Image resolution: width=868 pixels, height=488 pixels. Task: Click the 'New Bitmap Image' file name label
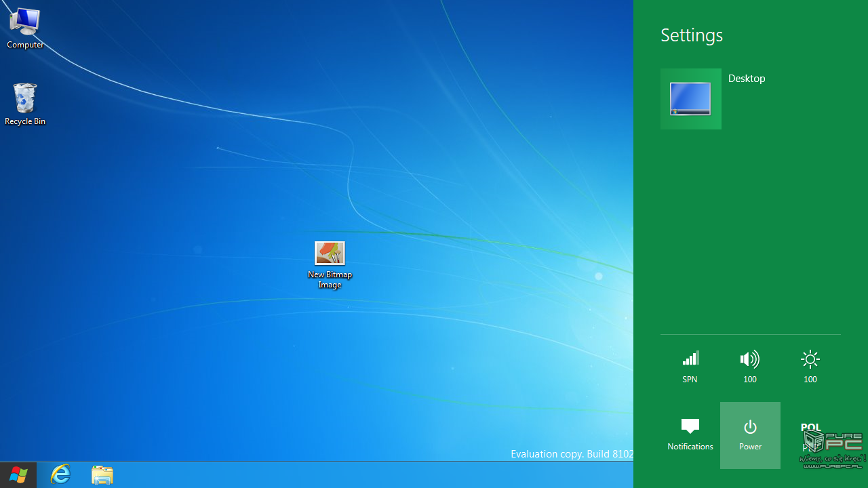(330, 279)
